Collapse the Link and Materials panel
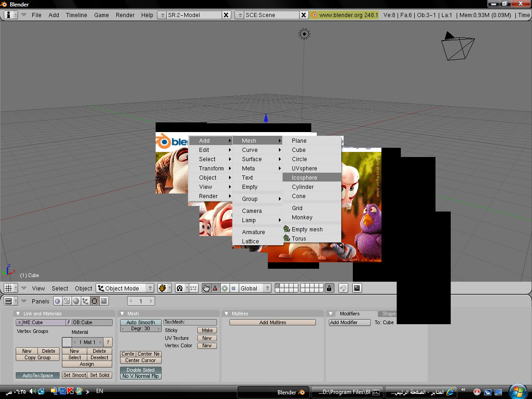 (18, 314)
